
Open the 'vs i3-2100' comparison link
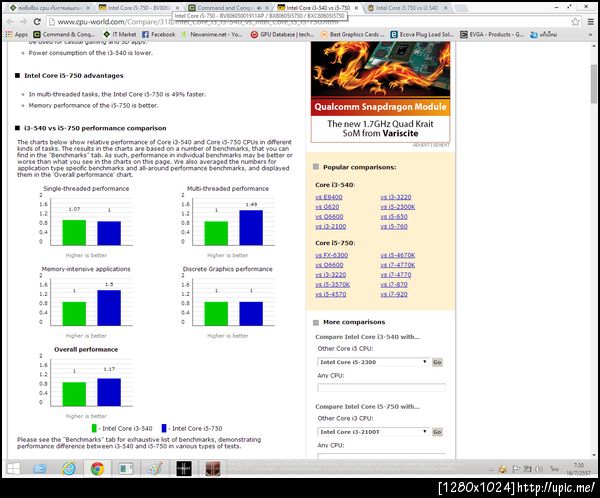(331, 226)
